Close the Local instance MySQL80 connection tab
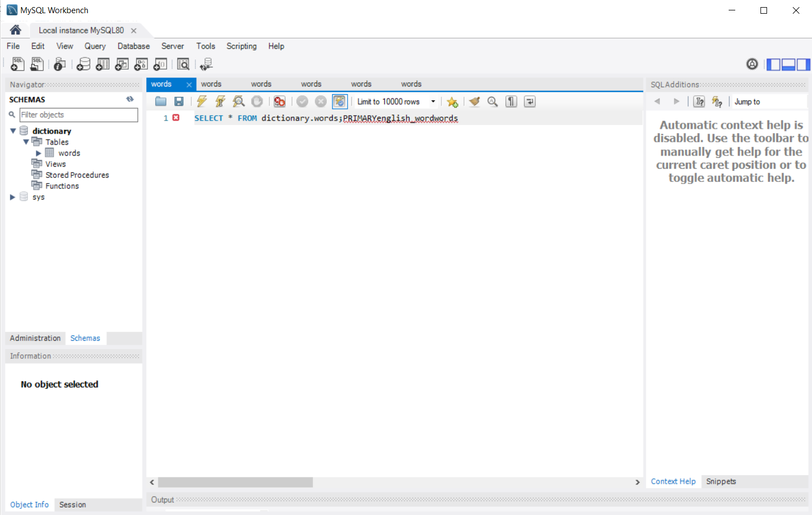Image resolution: width=812 pixels, height=515 pixels. click(134, 31)
